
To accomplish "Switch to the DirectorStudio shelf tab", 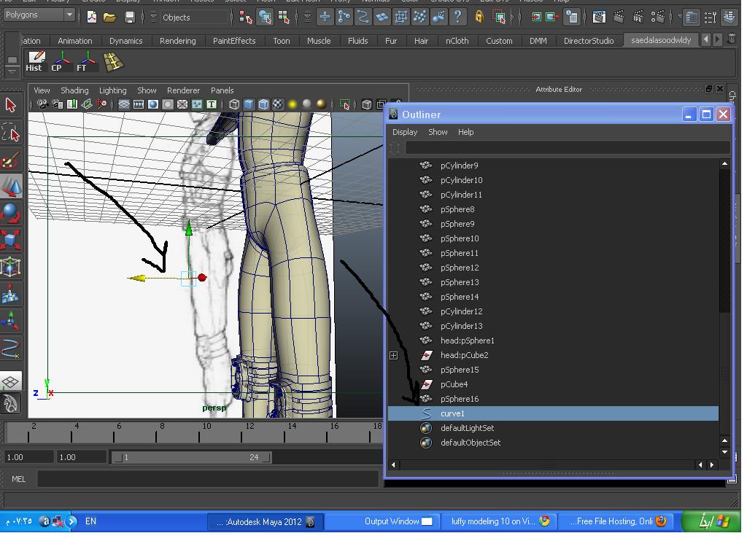I will click(x=589, y=41).
